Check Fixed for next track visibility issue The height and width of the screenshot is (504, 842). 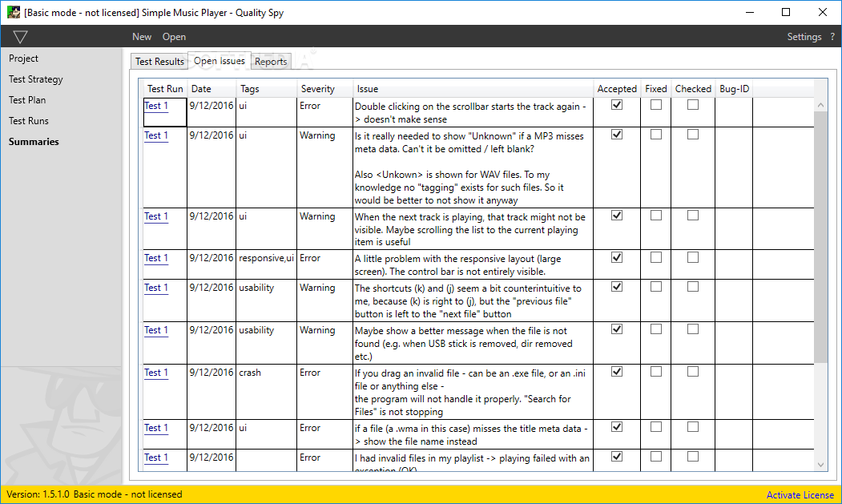[655, 215]
